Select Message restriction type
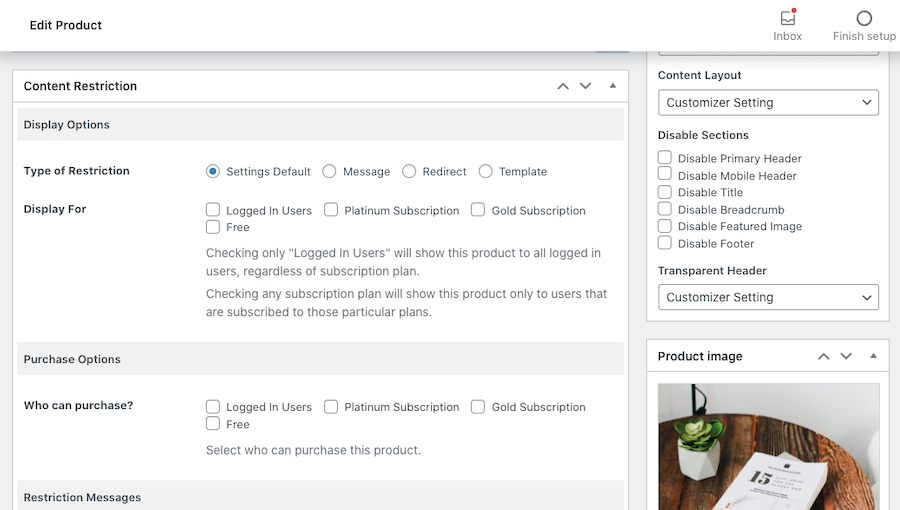The height and width of the screenshot is (510, 900). click(x=329, y=172)
